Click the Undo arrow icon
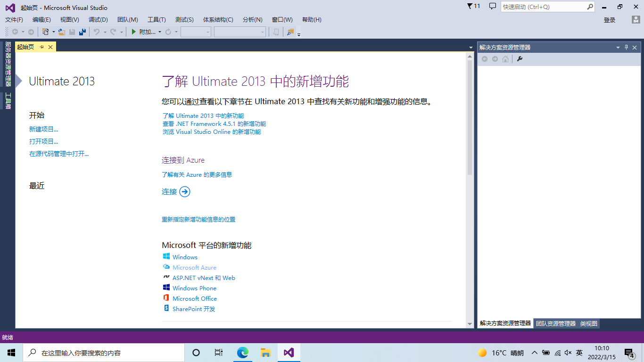This screenshot has height=362, width=644. tap(97, 32)
